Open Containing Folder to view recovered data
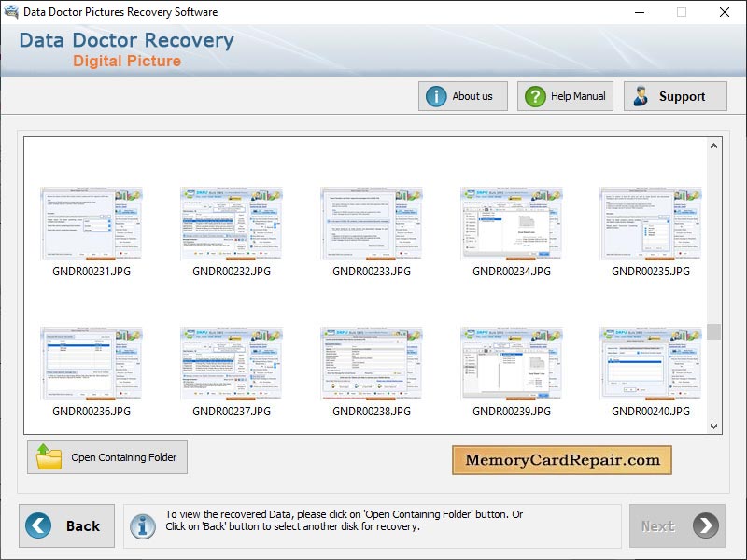This screenshot has height=560, width=747. click(x=106, y=456)
